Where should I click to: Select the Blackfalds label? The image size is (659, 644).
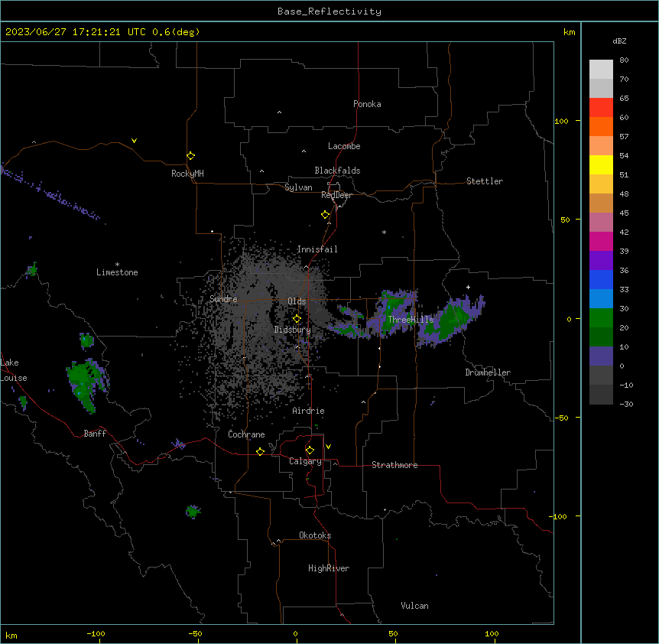pos(337,171)
